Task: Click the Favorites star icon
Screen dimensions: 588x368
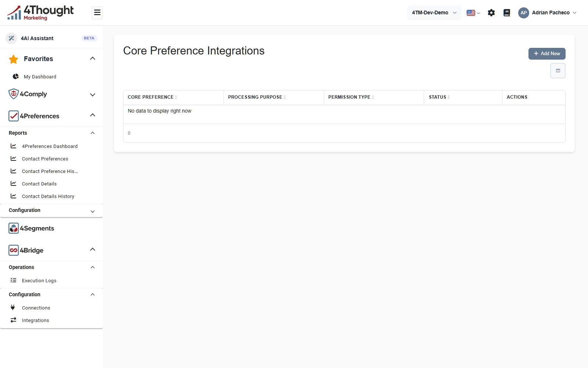Action: click(x=14, y=59)
